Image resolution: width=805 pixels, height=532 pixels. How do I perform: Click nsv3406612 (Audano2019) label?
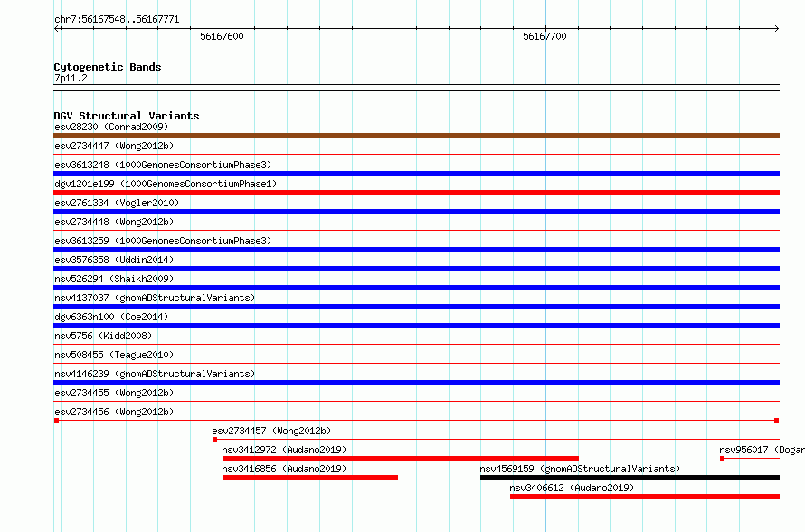(x=572, y=488)
